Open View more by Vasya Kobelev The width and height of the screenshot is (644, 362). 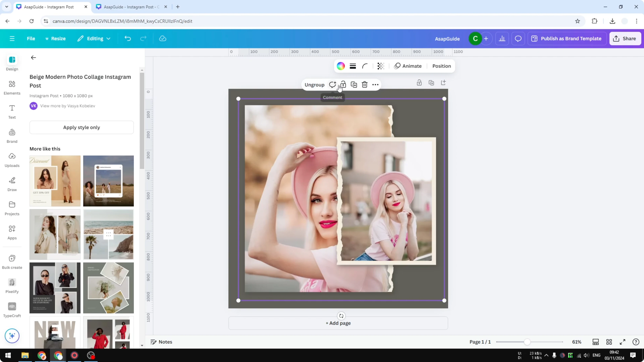[x=68, y=106]
